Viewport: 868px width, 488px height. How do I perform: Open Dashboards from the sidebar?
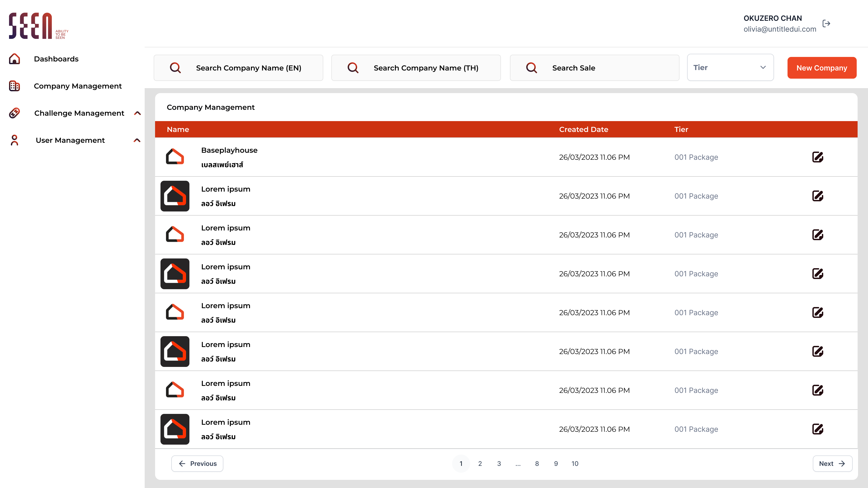(56, 59)
